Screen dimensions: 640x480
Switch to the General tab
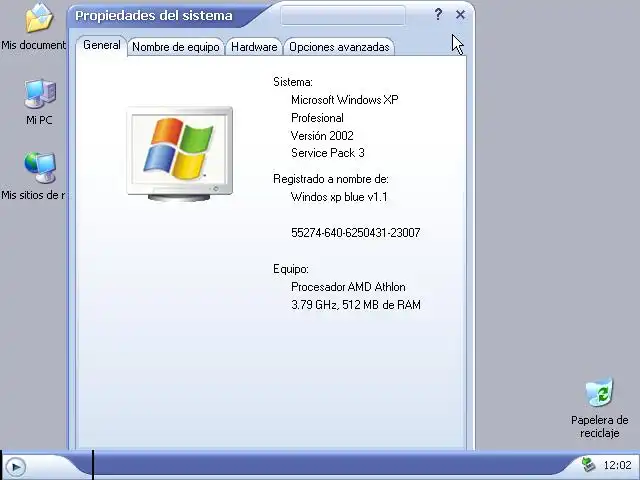pos(102,45)
